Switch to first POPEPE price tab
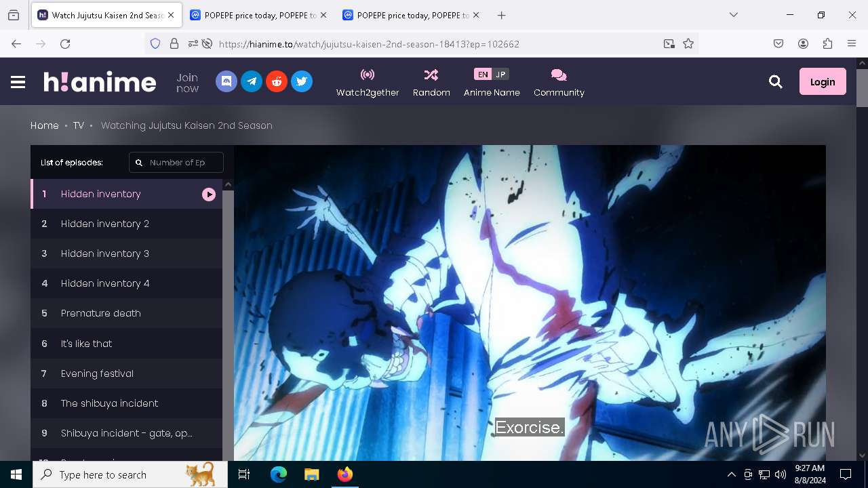 click(258, 15)
